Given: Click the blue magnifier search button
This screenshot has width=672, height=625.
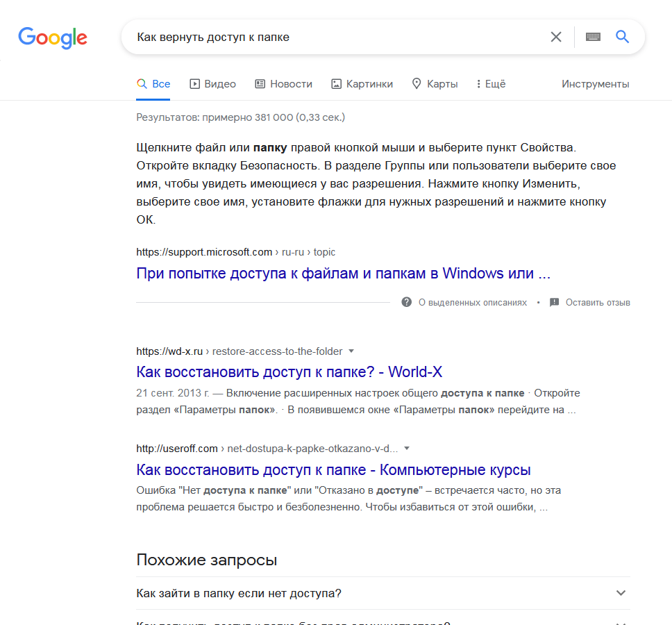Looking at the screenshot, I should (x=622, y=37).
